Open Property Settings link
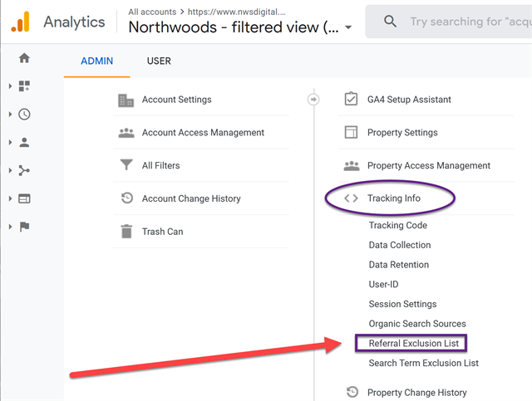The height and width of the screenshot is (401, 532). coord(402,132)
